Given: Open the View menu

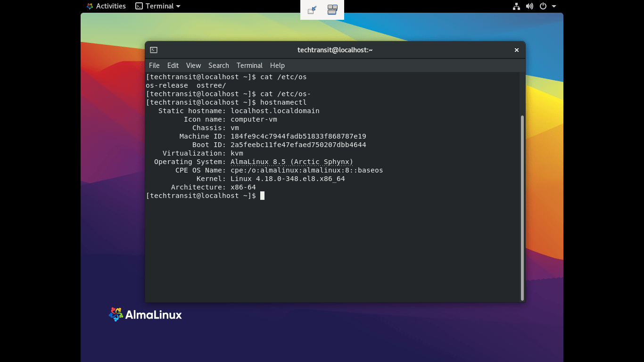Looking at the screenshot, I should (x=193, y=66).
